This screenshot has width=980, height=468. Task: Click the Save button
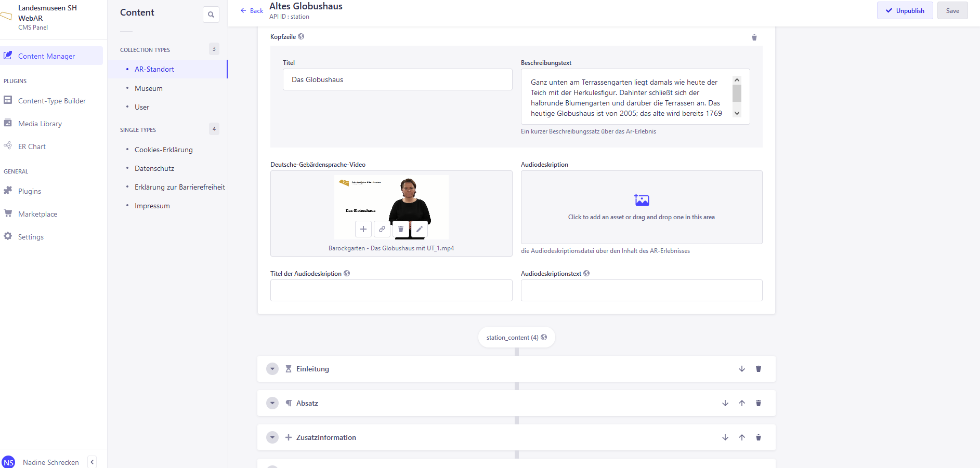952,10
